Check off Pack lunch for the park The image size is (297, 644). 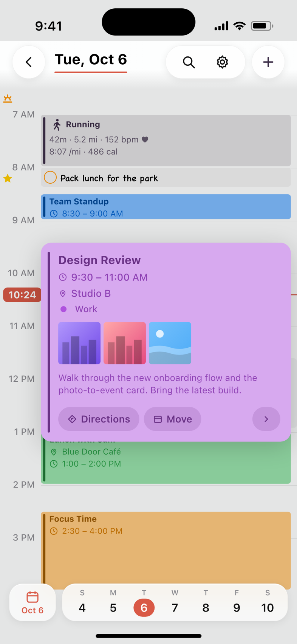tap(50, 177)
